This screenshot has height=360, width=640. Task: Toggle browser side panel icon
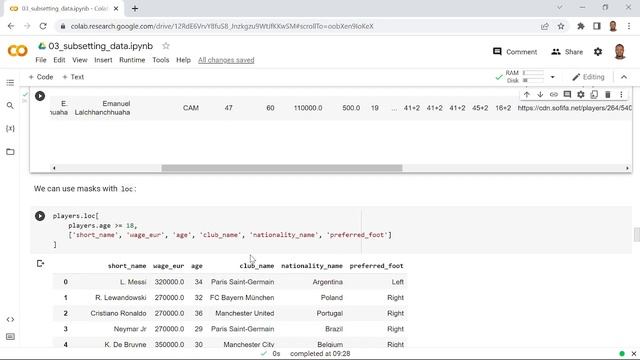tap(596, 26)
